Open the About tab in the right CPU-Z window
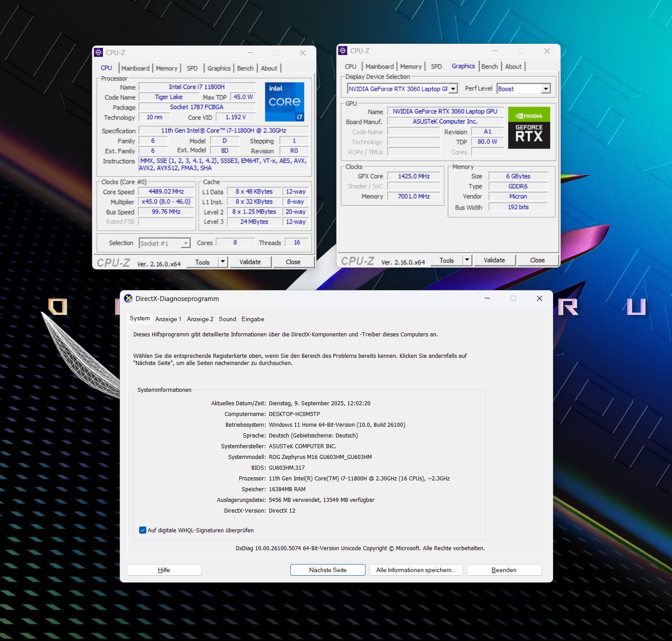This screenshot has height=641, width=672. 513,66
